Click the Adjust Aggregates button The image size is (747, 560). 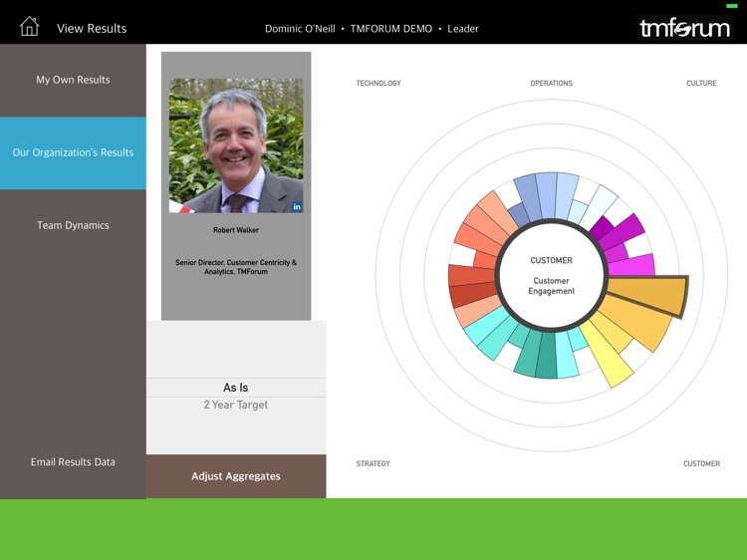236,476
